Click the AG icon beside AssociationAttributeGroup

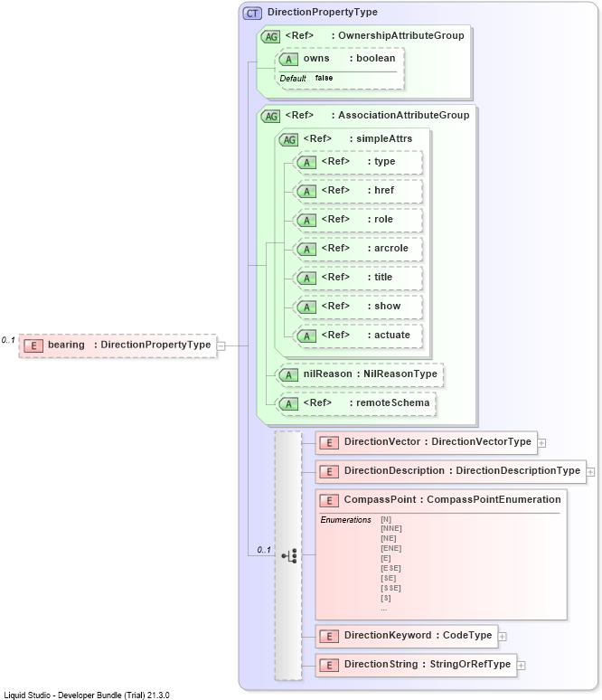click(270, 117)
